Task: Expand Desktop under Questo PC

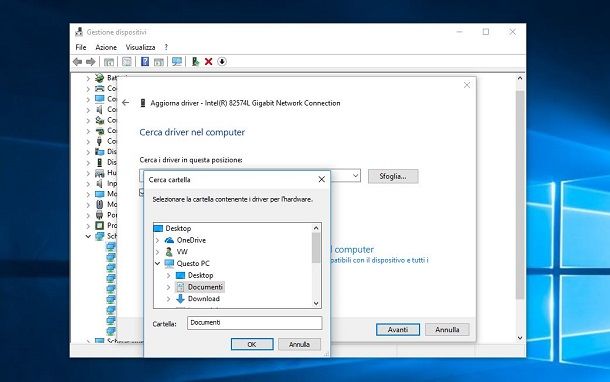Action: [x=168, y=275]
